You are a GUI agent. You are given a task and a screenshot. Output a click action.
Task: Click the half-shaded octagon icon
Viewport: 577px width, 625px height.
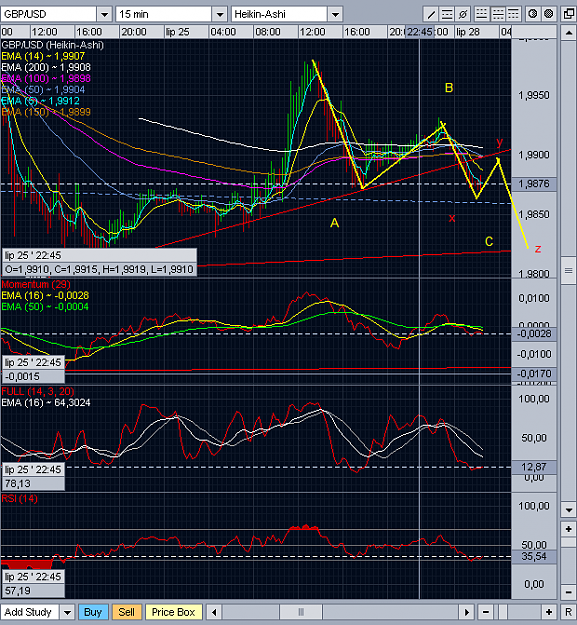pos(533,14)
